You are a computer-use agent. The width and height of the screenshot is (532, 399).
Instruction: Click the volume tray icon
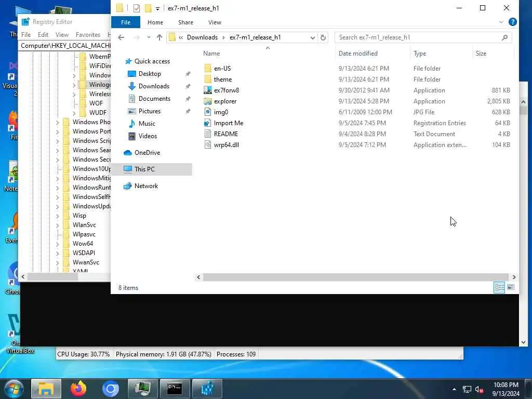479,390
